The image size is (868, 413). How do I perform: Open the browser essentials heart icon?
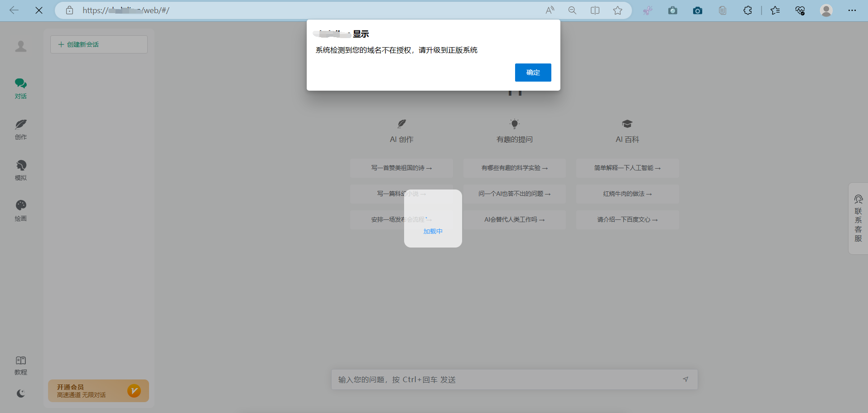pyautogui.click(x=800, y=10)
